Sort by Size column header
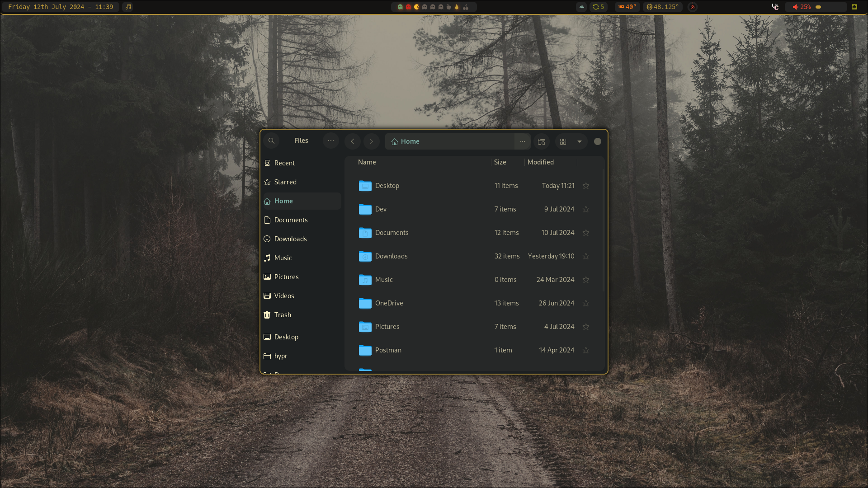 pos(500,162)
